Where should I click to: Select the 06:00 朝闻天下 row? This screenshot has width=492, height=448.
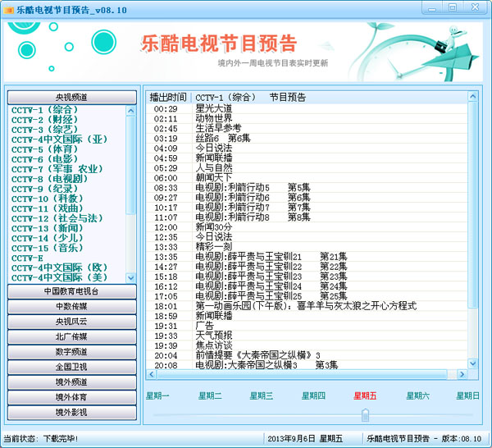pos(307,178)
